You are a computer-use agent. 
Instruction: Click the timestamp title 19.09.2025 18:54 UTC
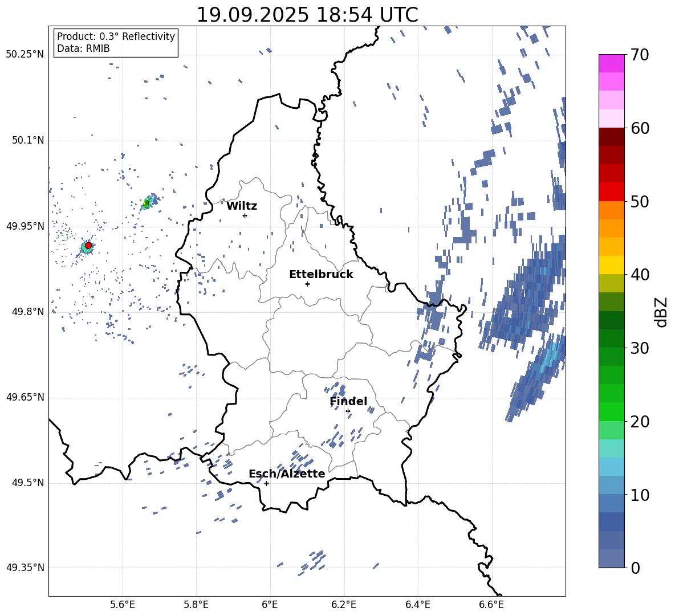tap(307, 15)
